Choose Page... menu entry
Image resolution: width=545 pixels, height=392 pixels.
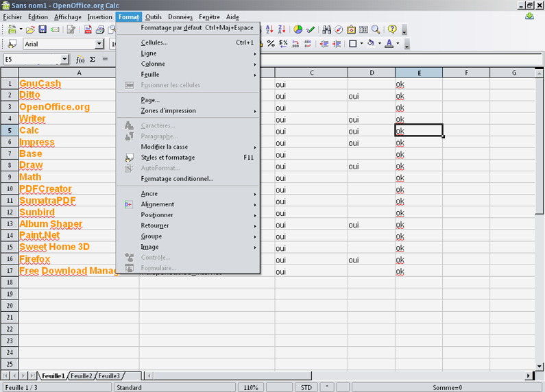188,100
